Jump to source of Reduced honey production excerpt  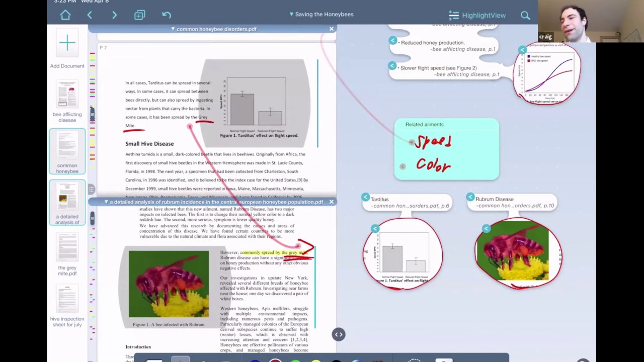pyautogui.click(x=392, y=41)
